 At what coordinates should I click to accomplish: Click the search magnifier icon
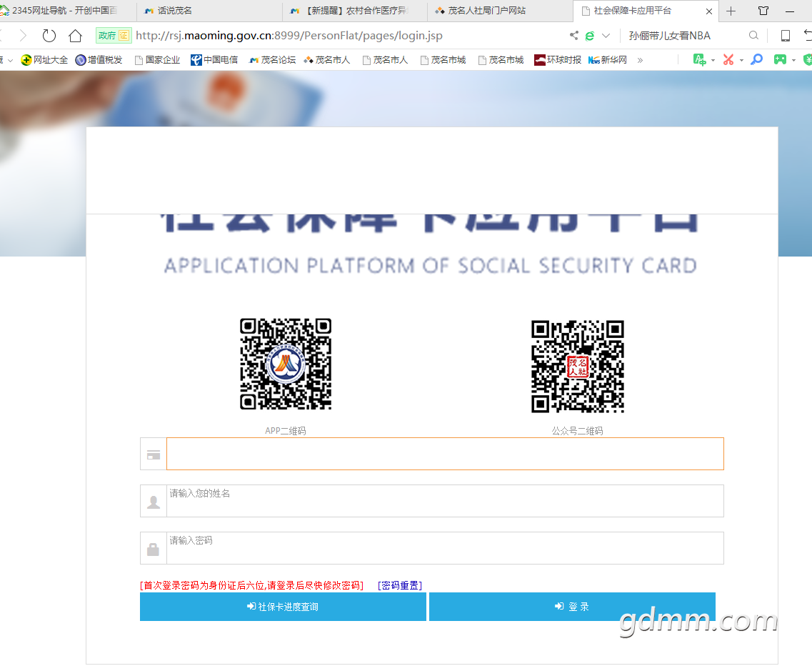(x=753, y=35)
